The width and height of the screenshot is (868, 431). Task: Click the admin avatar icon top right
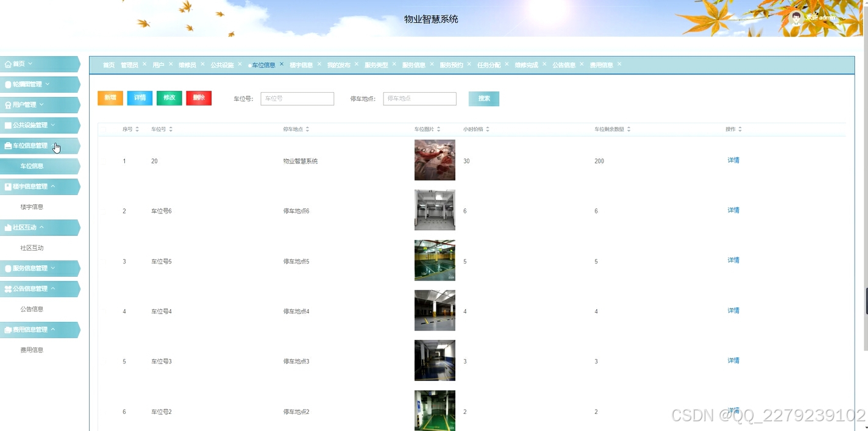pos(796,17)
